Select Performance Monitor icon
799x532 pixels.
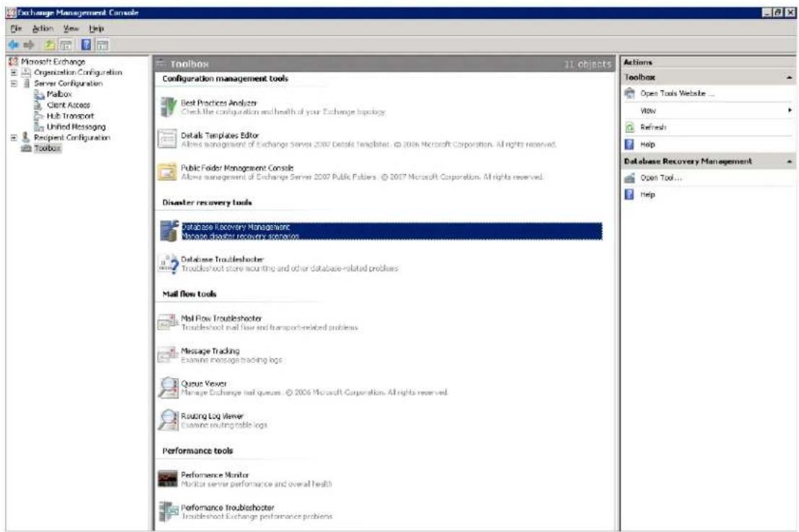[x=167, y=479]
